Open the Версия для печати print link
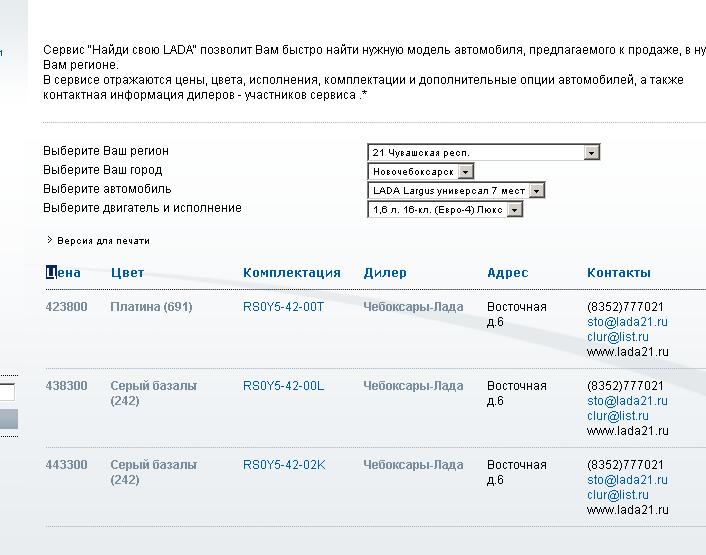This screenshot has width=706, height=555. click(x=103, y=241)
